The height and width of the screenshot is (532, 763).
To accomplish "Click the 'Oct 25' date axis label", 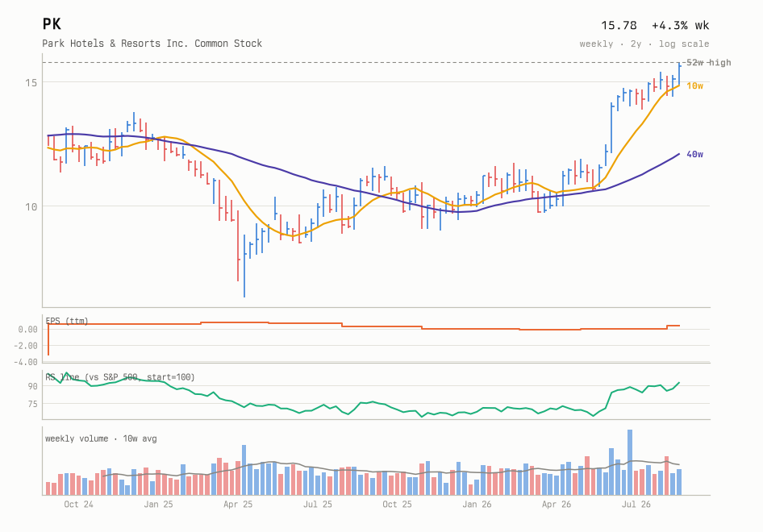I will tap(397, 505).
